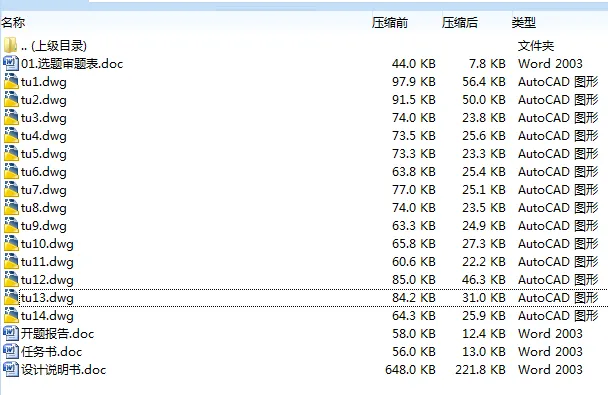Viewport: 608px width, 395px height.
Task: Click the 648.0 KB size of 设计说明书.doc
Action: pos(411,370)
